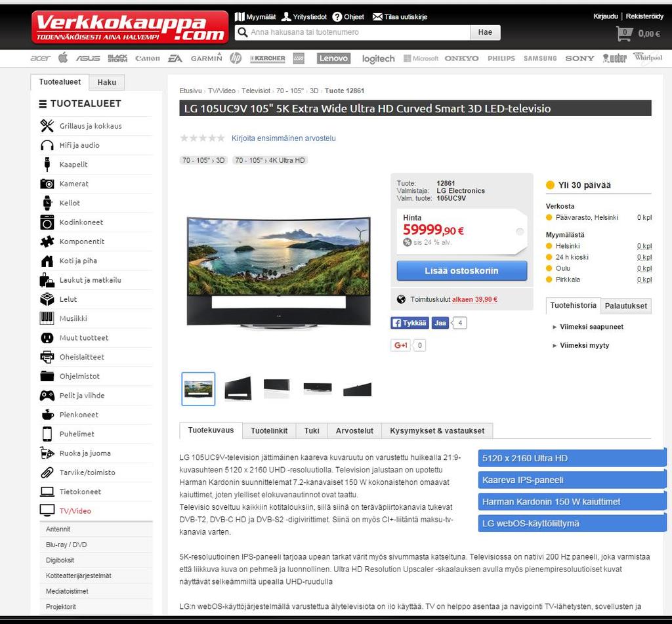Click the folder icon for Ohjelmistot
Image resolution: width=672 pixels, height=624 pixels.
pos(47,376)
